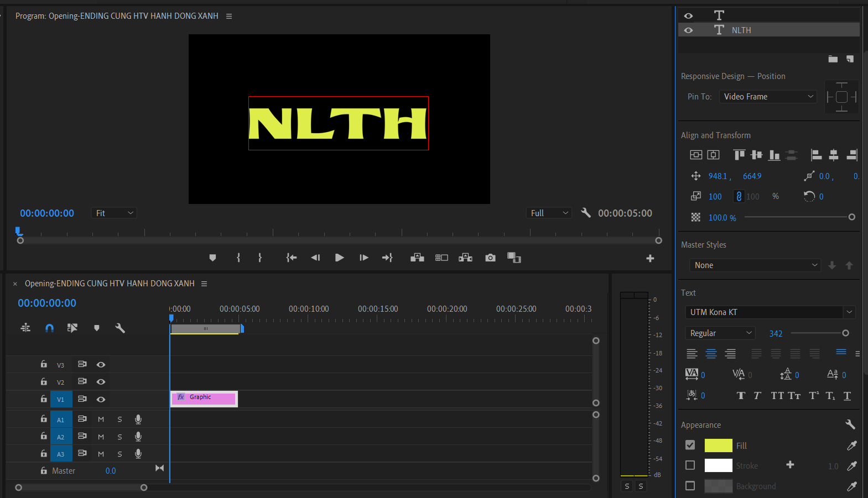Disable Fill checkbox
This screenshot has height=498, width=868.
tap(690, 445)
